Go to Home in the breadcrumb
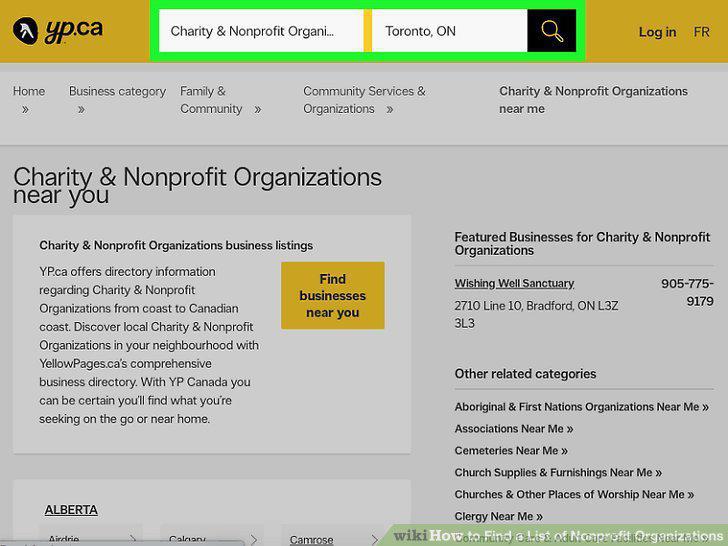The image size is (728, 546). click(29, 91)
